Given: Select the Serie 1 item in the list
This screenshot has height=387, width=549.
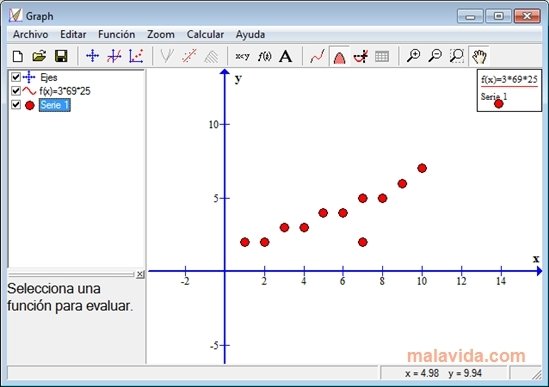Looking at the screenshot, I should coord(55,105).
